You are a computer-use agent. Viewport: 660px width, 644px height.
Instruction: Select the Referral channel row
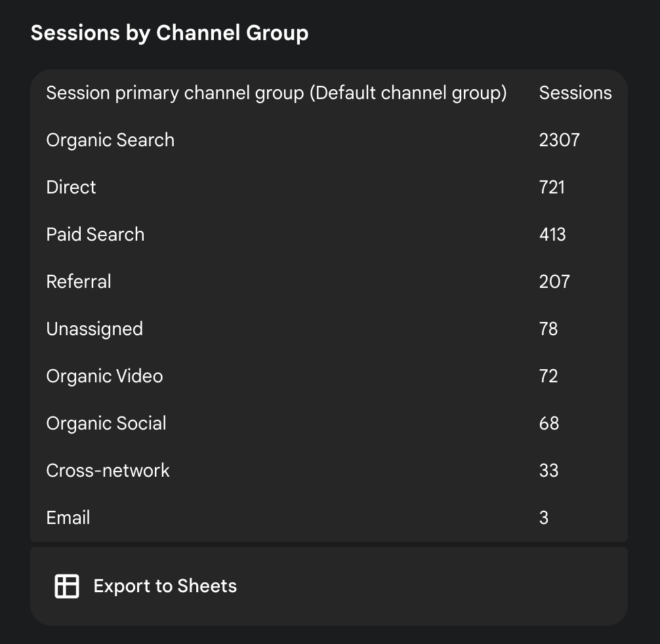[78, 281]
